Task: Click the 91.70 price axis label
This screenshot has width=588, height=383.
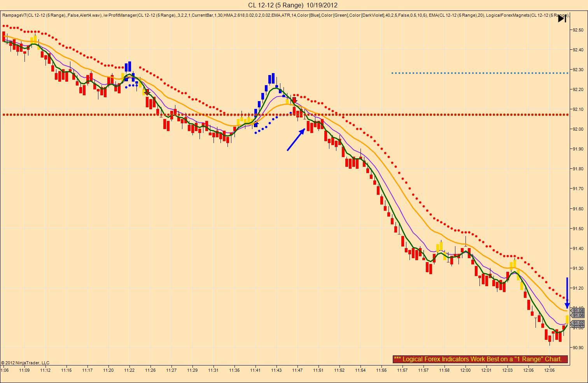Action: tap(578, 189)
